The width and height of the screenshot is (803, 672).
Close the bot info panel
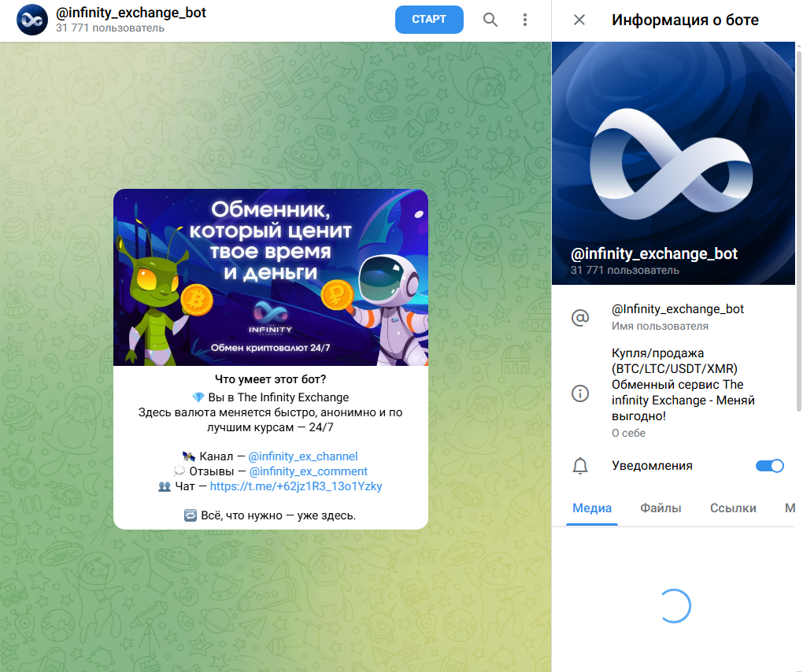(579, 20)
